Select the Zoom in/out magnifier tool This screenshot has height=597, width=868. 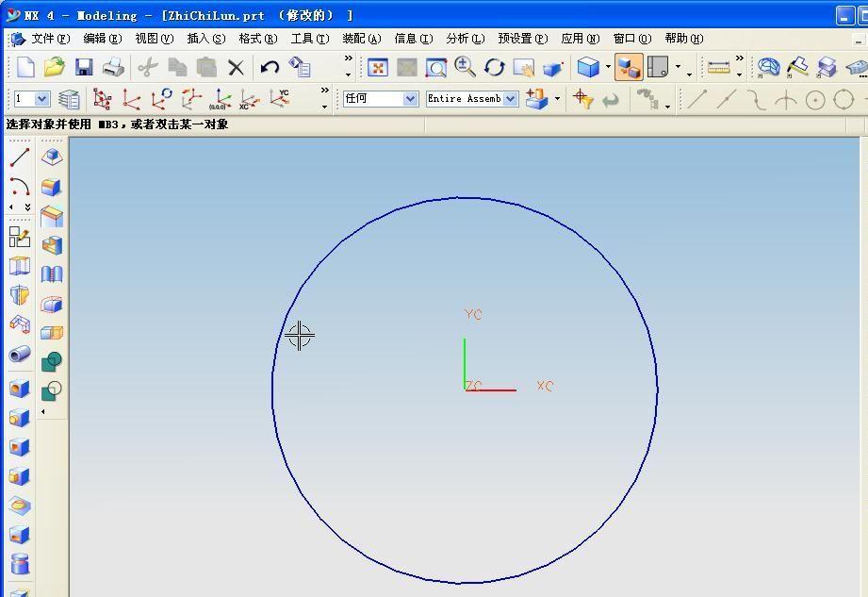coord(465,67)
